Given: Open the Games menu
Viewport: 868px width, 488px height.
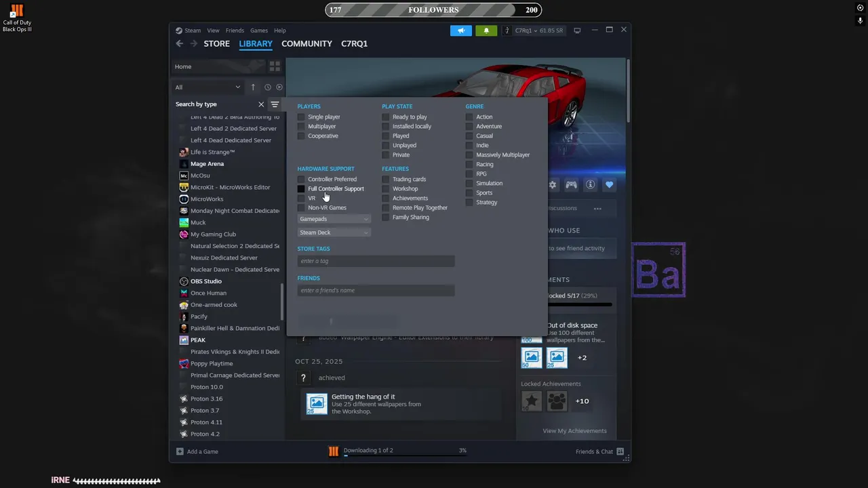Looking at the screenshot, I should point(259,30).
